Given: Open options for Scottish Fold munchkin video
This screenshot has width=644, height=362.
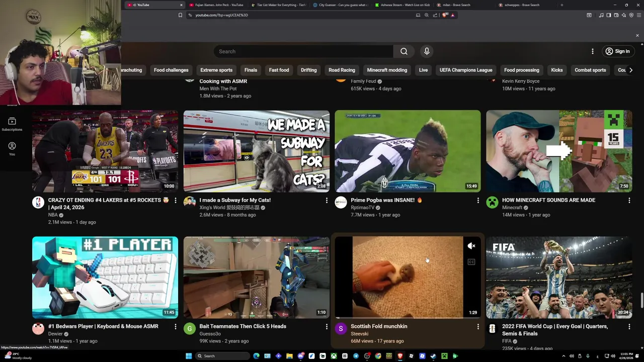Looking at the screenshot, I should (x=477, y=326).
